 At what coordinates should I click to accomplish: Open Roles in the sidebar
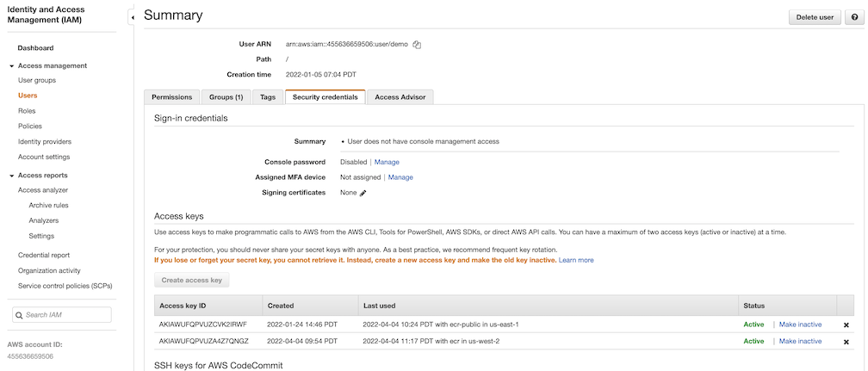[27, 111]
